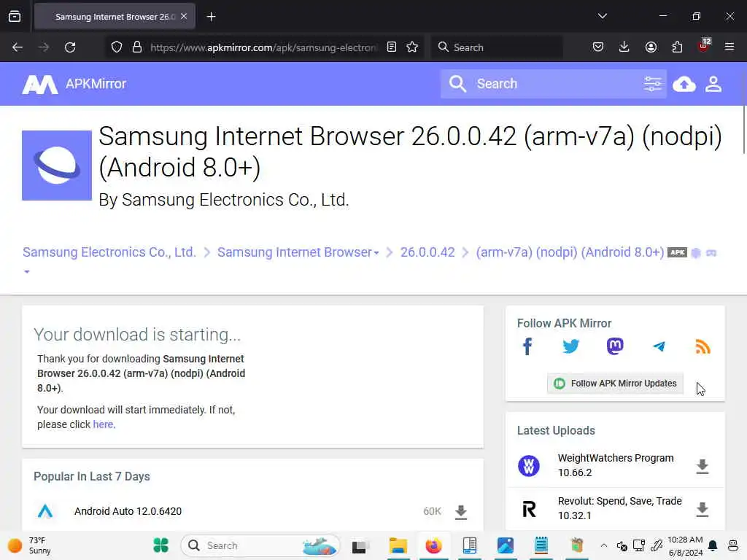Open notifications bell in taskbar
Screen dimensions: 747x560
click(x=713, y=545)
